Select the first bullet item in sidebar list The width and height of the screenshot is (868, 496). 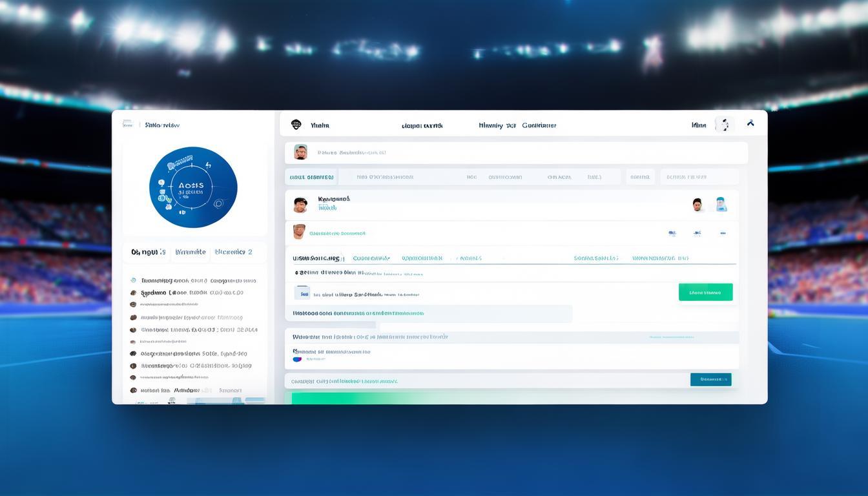coord(133,281)
